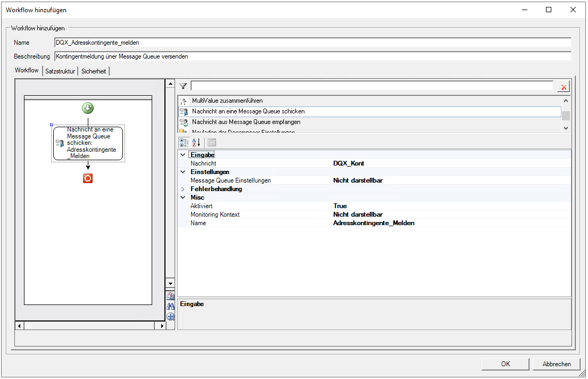
Task: Collapse the Eingabe property category
Action: tap(183, 154)
